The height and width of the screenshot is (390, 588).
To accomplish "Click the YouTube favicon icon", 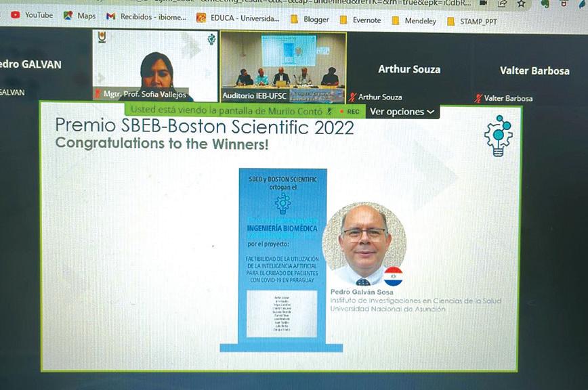I will pos(16,15).
